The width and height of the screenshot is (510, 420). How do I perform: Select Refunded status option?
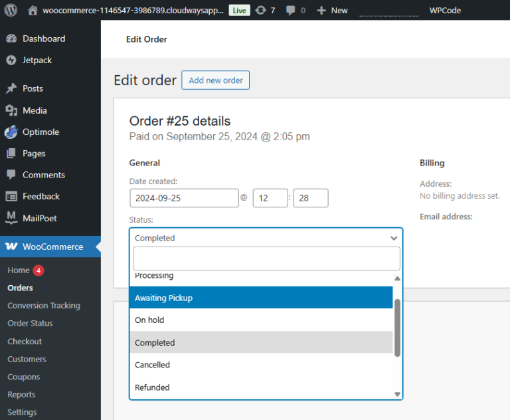261,387
